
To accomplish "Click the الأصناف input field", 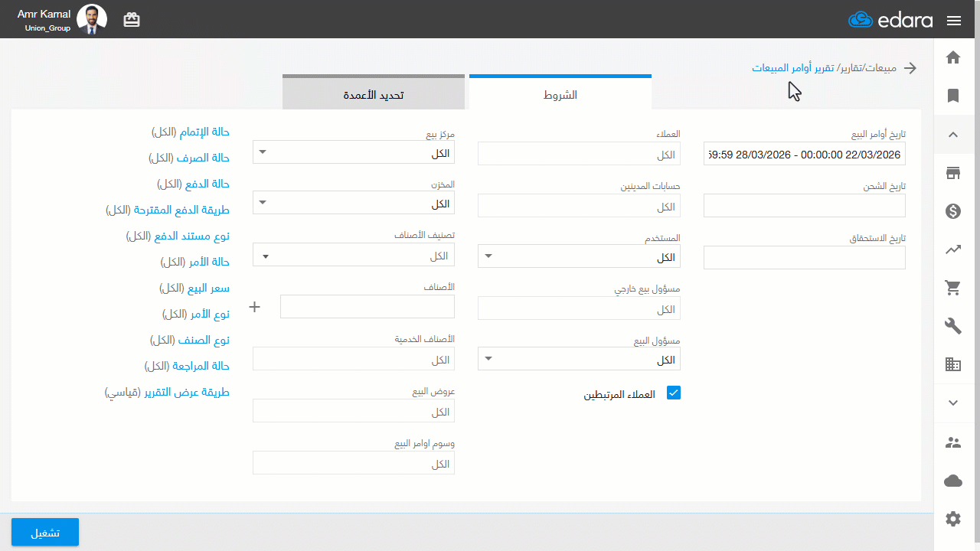I will click(367, 307).
